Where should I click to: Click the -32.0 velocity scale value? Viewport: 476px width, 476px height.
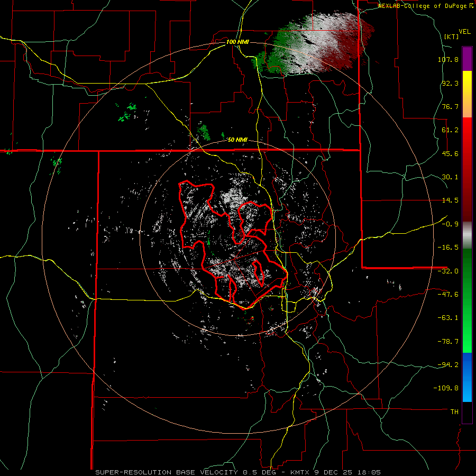point(448,271)
